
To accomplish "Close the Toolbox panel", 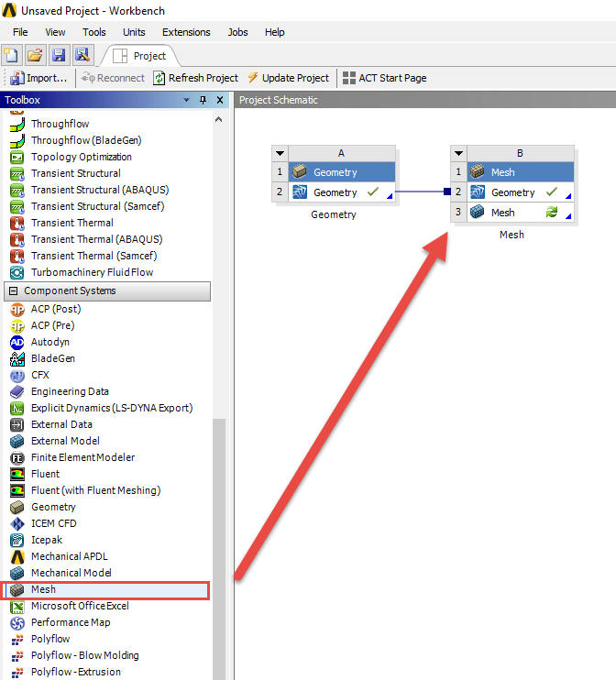I will [x=220, y=100].
